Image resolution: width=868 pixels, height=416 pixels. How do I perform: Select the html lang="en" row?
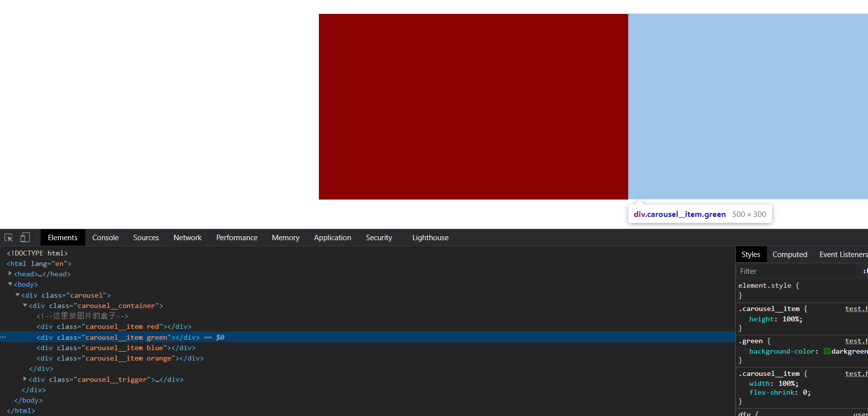(367, 263)
